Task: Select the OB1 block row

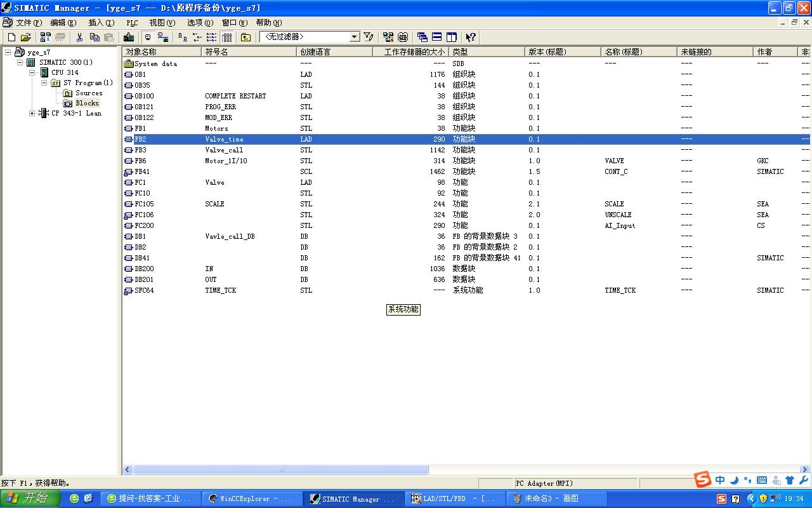Action: pyautogui.click(x=466, y=74)
